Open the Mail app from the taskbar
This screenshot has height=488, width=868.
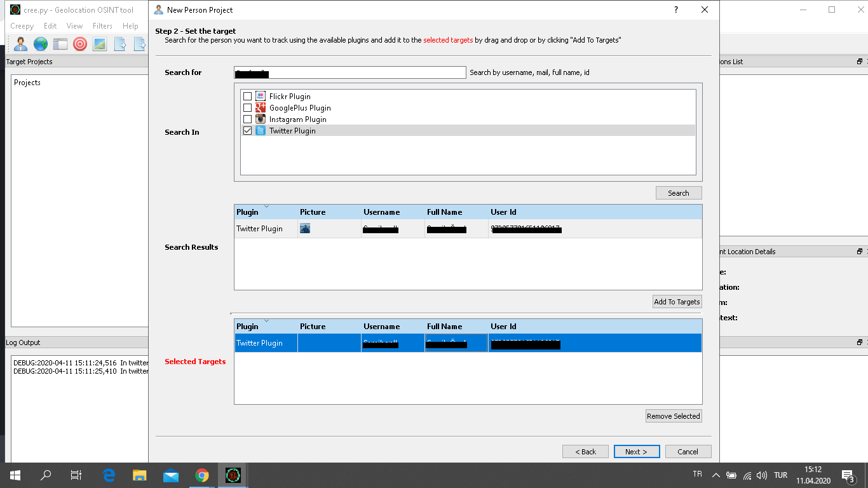click(x=171, y=475)
